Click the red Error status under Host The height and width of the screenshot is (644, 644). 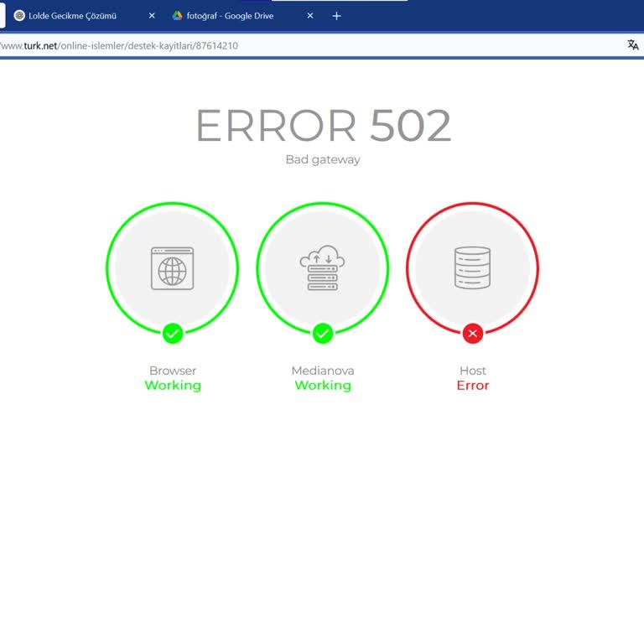[473, 386]
